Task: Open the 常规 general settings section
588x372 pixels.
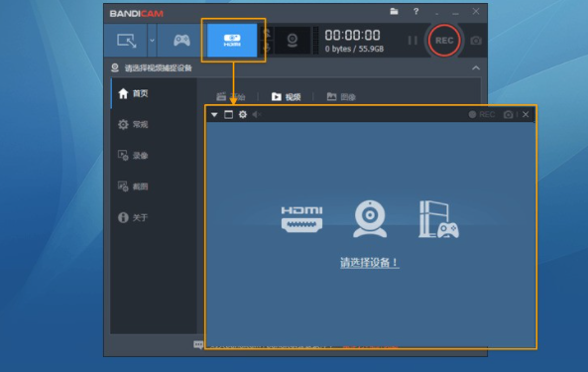Action: (154, 125)
